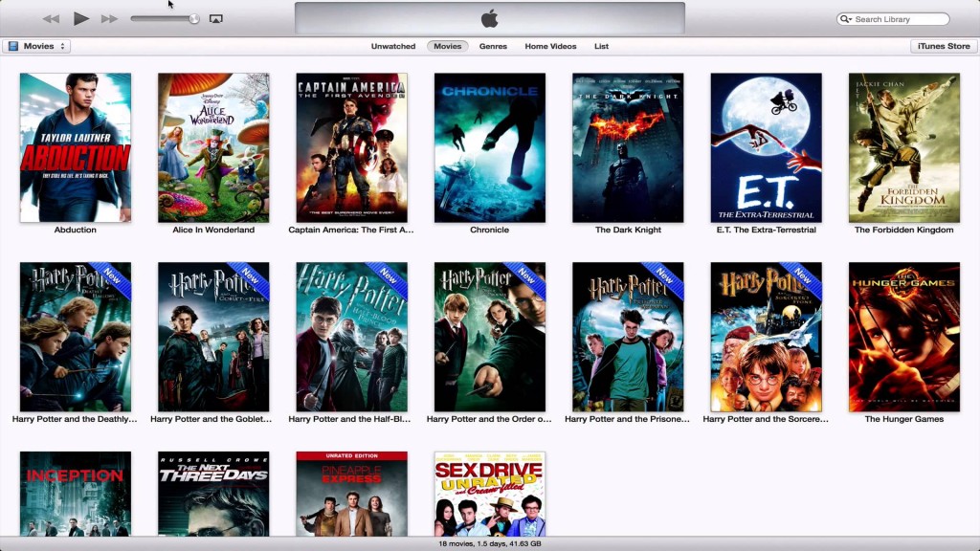Click the Play button

[x=80, y=19]
